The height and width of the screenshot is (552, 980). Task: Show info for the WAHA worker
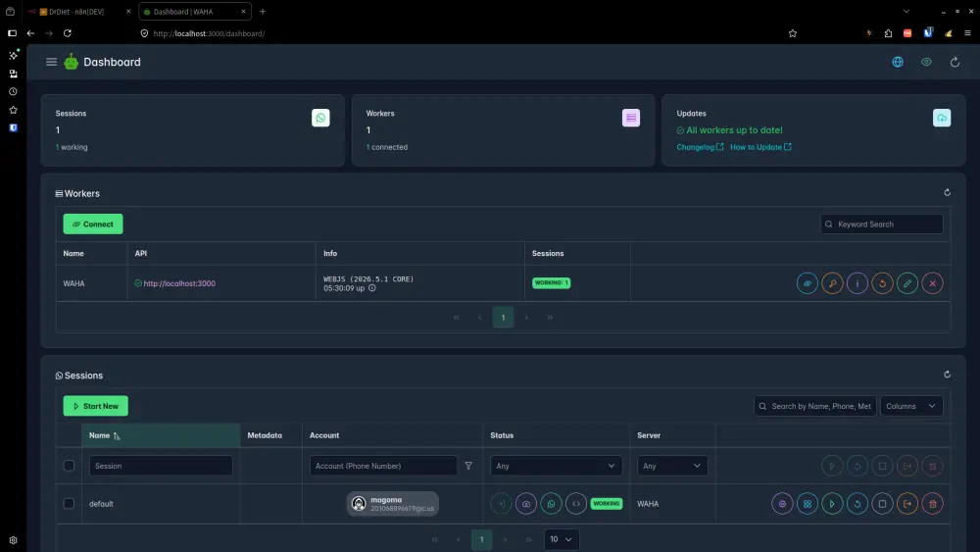pyautogui.click(x=857, y=283)
